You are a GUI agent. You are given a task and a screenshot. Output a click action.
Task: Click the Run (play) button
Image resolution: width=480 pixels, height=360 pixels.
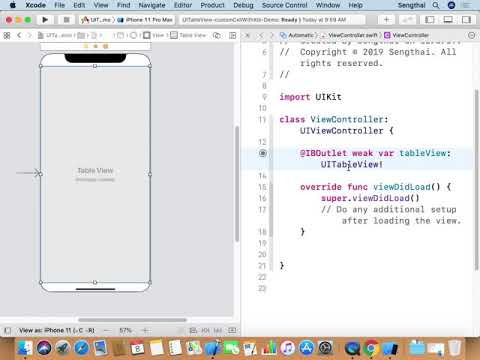(x=45, y=20)
